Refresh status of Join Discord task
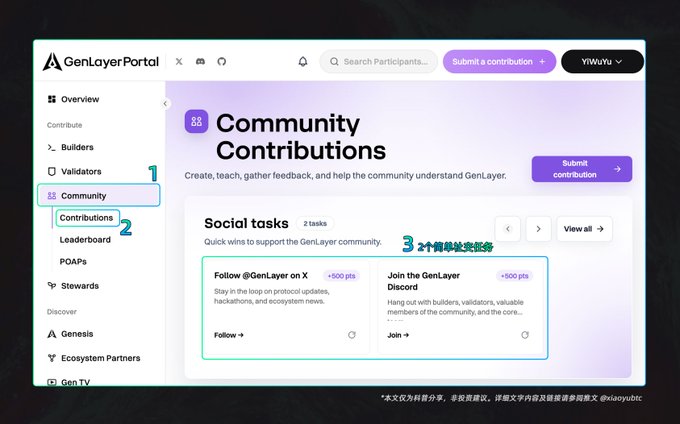The image size is (680, 424). coord(525,335)
